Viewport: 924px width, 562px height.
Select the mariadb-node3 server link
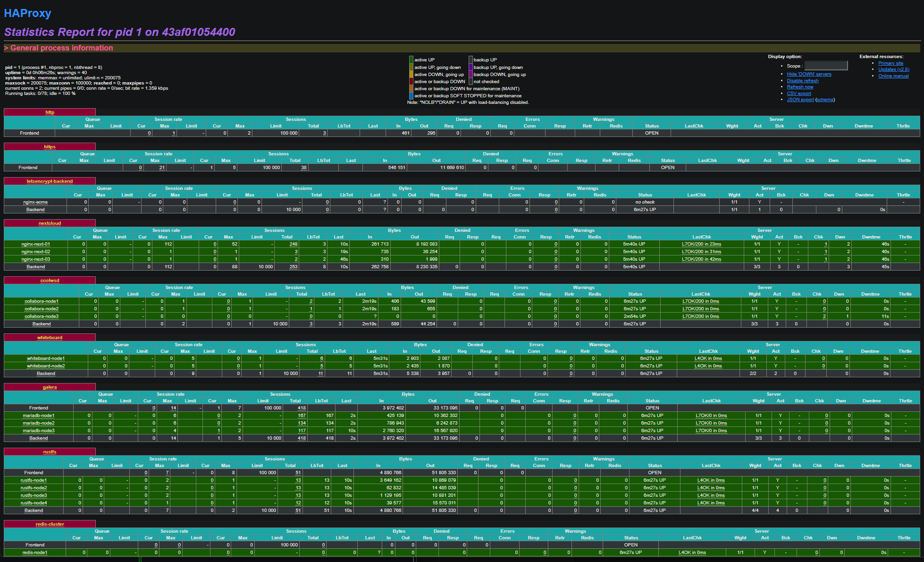click(x=39, y=431)
